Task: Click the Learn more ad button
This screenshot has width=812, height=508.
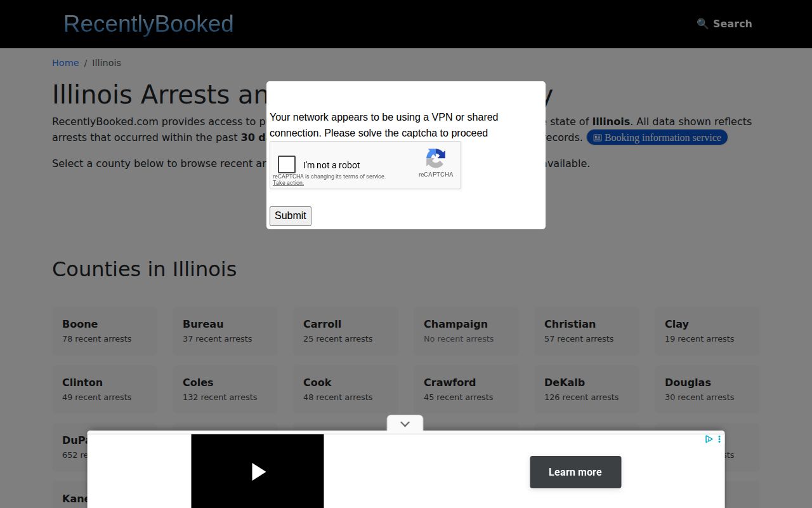Action: tap(575, 472)
